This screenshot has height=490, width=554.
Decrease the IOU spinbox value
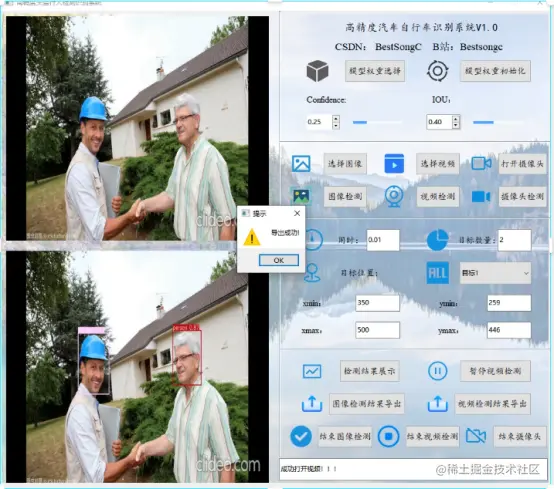click(456, 125)
